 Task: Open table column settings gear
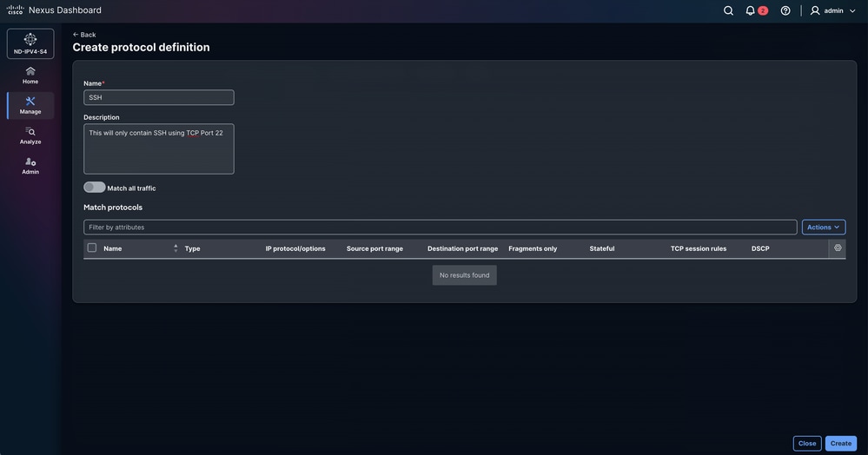click(x=838, y=248)
